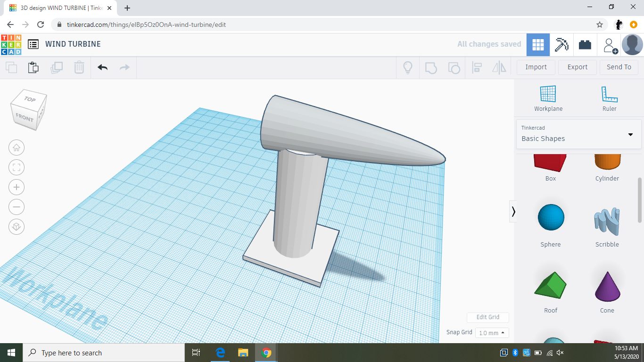Toggle the dashboard grid view

[538, 44]
